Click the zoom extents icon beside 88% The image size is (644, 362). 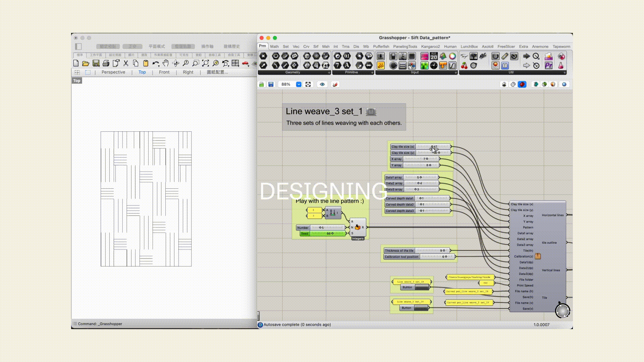coord(308,84)
